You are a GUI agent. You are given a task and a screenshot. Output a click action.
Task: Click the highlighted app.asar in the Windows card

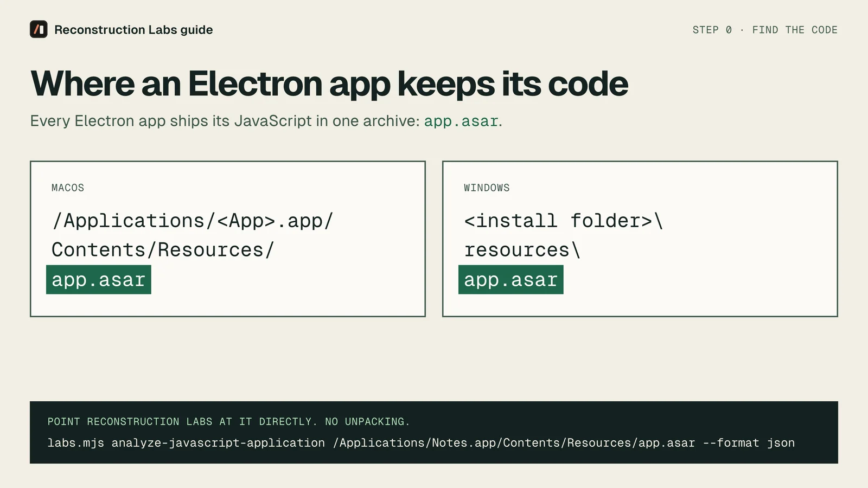tap(511, 280)
